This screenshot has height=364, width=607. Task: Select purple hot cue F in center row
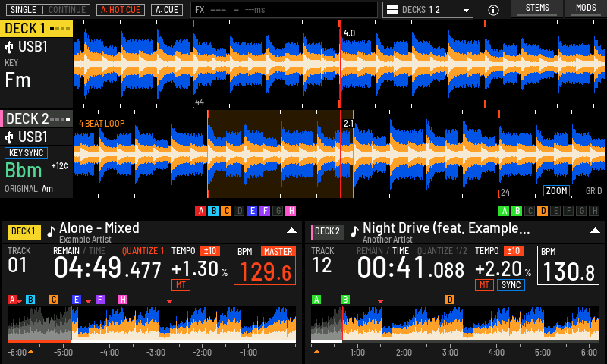click(265, 211)
